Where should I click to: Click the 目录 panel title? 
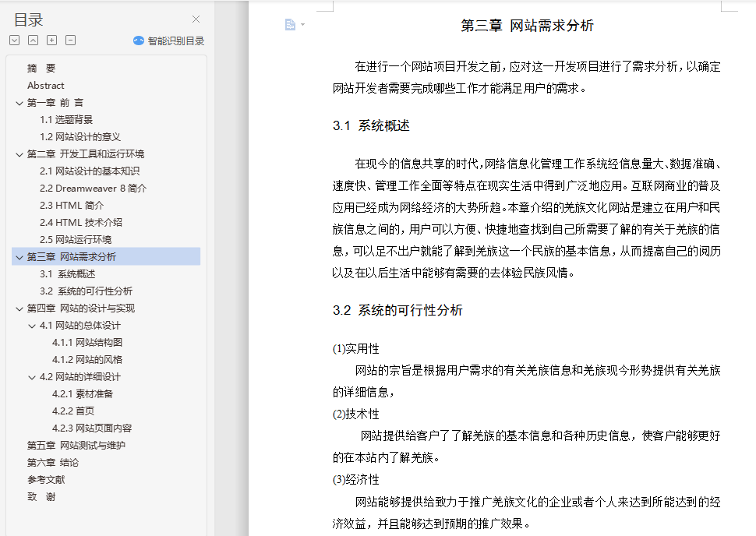28,19
